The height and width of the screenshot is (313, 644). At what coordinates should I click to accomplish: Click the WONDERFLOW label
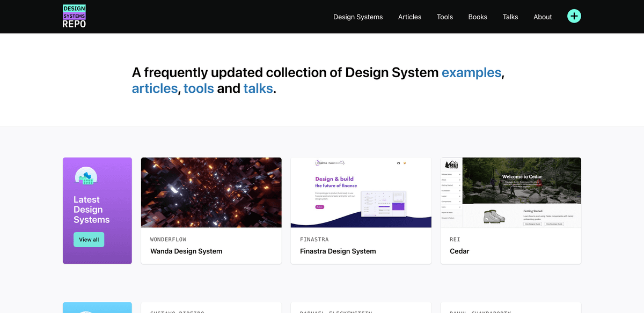coord(168,239)
